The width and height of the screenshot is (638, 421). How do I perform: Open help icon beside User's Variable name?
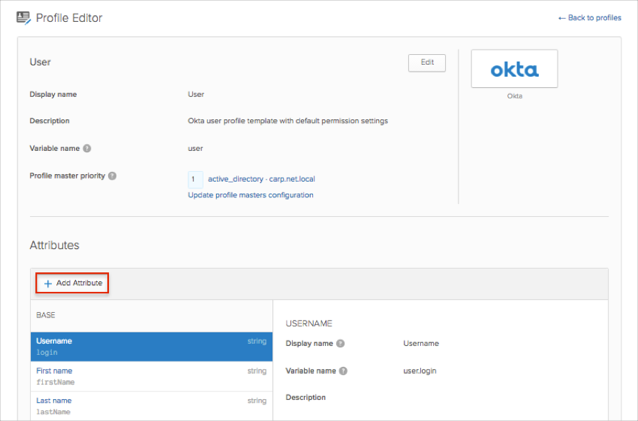coord(87,148)
